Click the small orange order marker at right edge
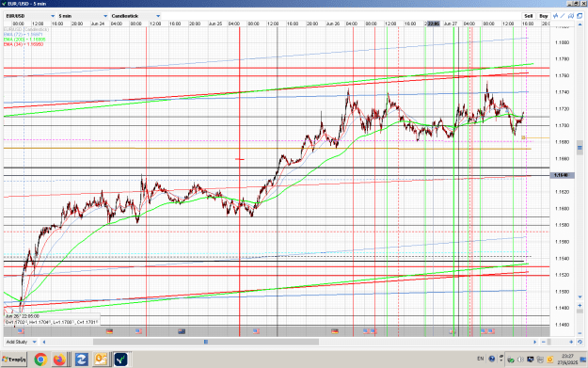The image size is (588, 368). (523, 137)
